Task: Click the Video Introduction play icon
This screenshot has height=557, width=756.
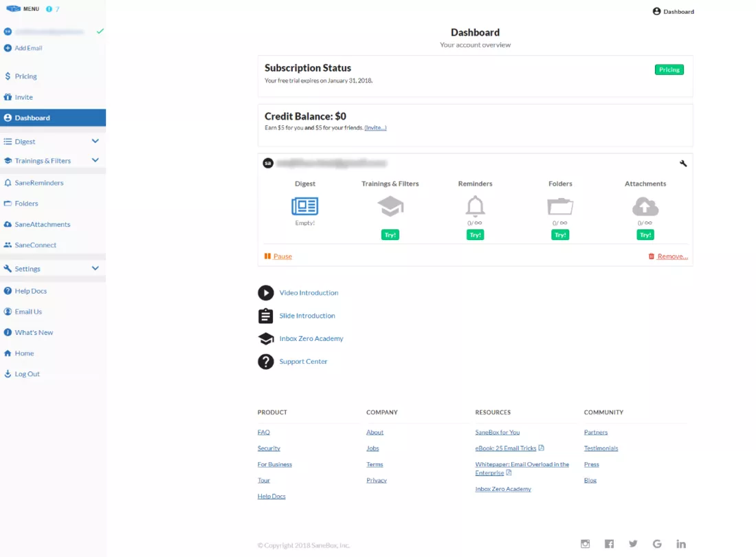Action: pos(266,293)
